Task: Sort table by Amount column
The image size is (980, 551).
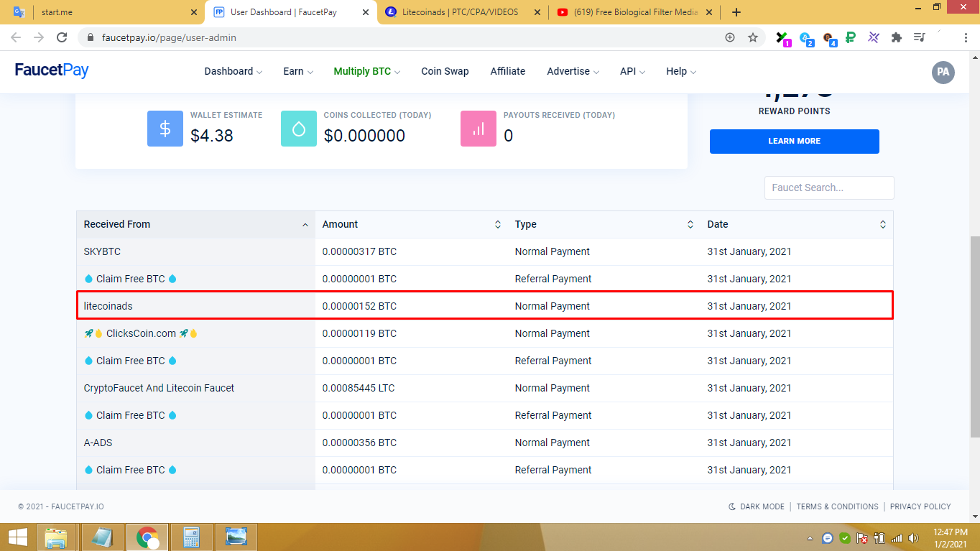Action: [x=411, y=224]
